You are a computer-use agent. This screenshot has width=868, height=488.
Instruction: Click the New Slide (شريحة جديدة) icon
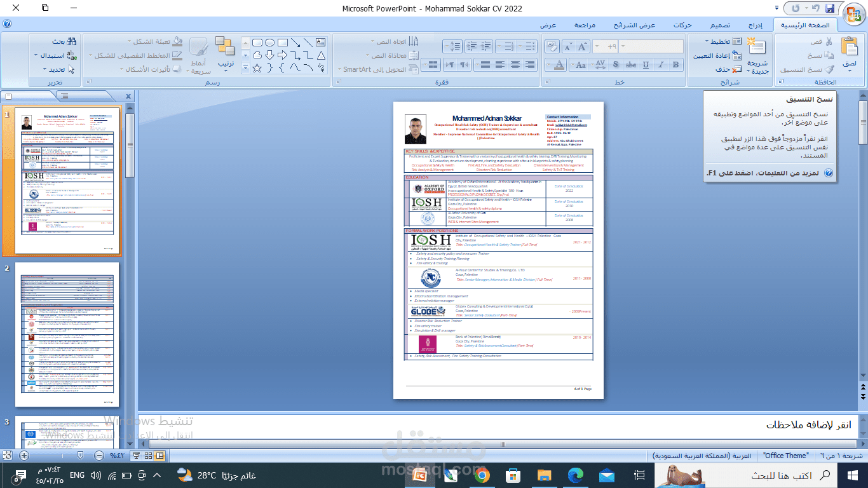pos(757,46)
